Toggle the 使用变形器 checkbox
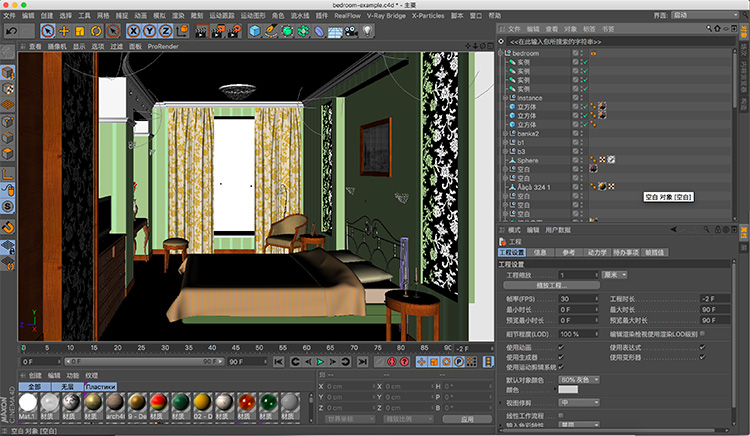This screenshot has width=750, height=436. [x=702, y=357]
